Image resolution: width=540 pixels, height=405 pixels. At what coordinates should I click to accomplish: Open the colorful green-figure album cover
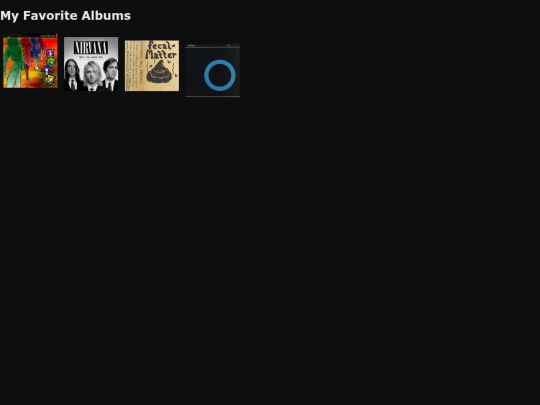[x=30, y=61]
